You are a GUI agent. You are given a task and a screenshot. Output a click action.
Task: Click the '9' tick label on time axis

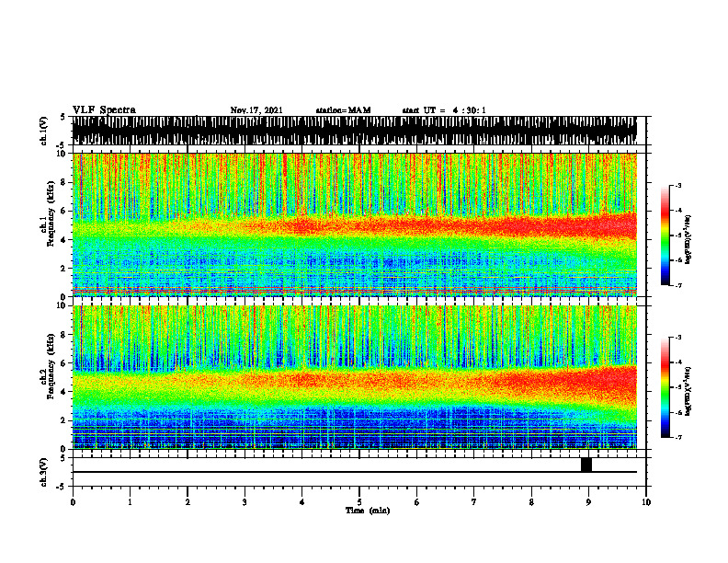[x=588, y=502]
